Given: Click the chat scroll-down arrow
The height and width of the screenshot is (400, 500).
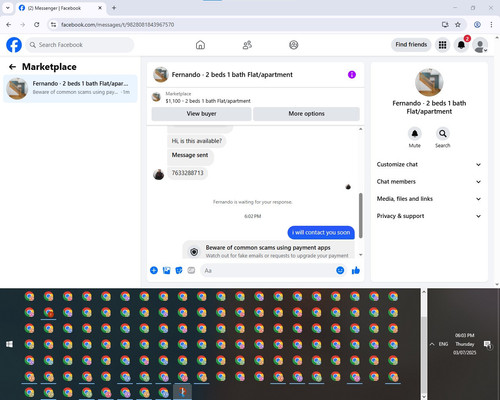Looking at the screenshot, I should coord(360,255).
